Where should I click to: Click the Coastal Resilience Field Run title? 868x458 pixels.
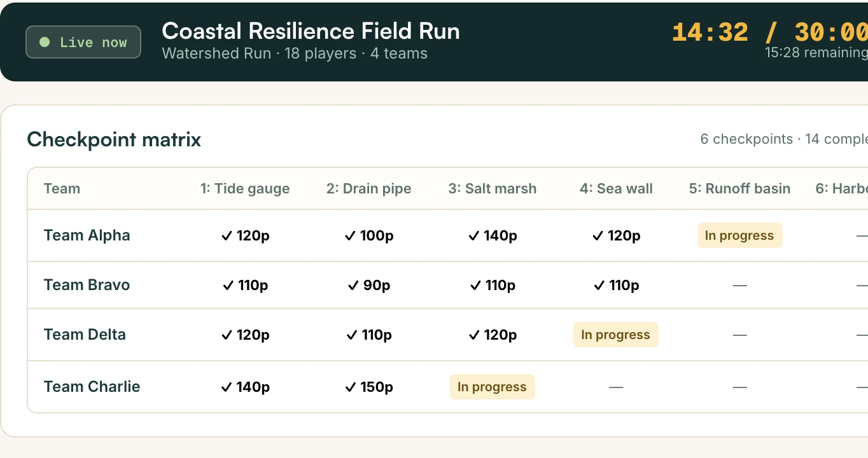click(311, 31)
